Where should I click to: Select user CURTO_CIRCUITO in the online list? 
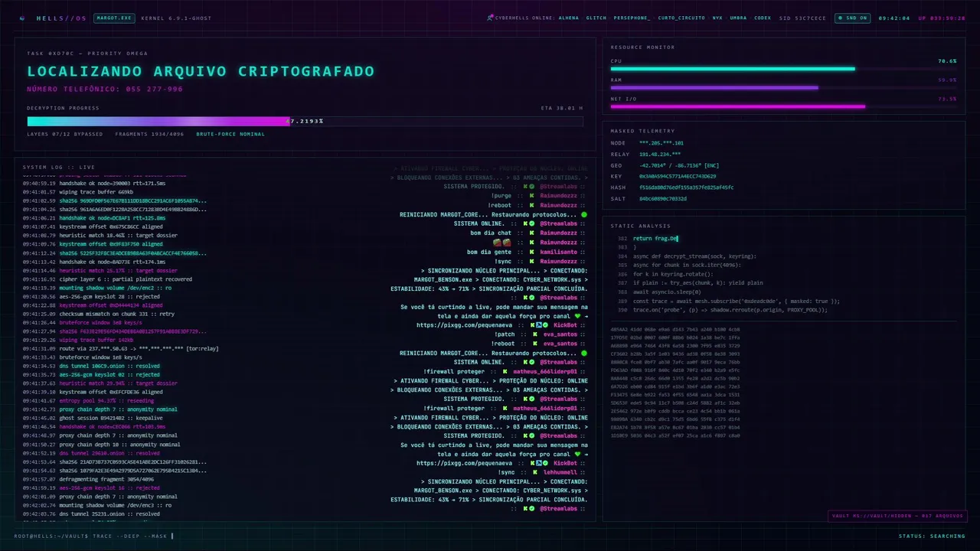coord(681,18)
